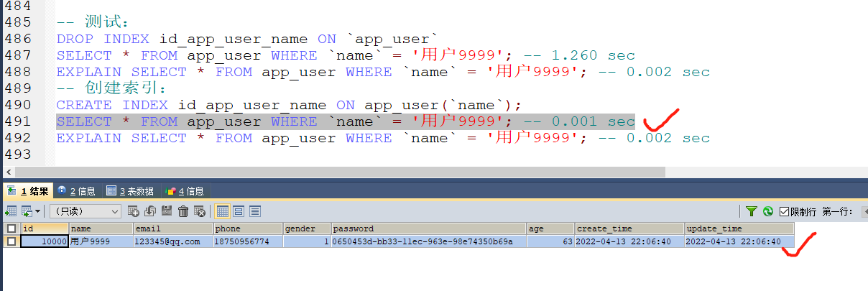The image size is (868, 291).
Task: Toggle the 限制行 limit rows checkbox
Action: pos(784,211)
